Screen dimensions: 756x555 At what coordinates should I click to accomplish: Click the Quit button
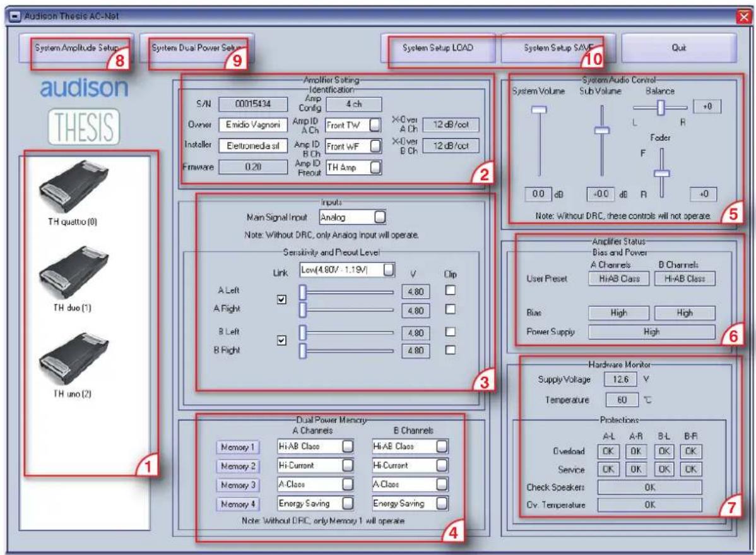[x=679, y=48]
